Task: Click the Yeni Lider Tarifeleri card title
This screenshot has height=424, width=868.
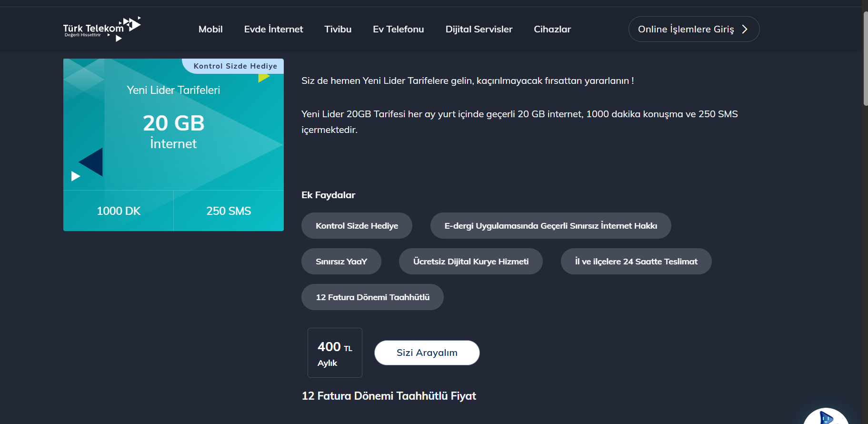Action: coord(173,90)
